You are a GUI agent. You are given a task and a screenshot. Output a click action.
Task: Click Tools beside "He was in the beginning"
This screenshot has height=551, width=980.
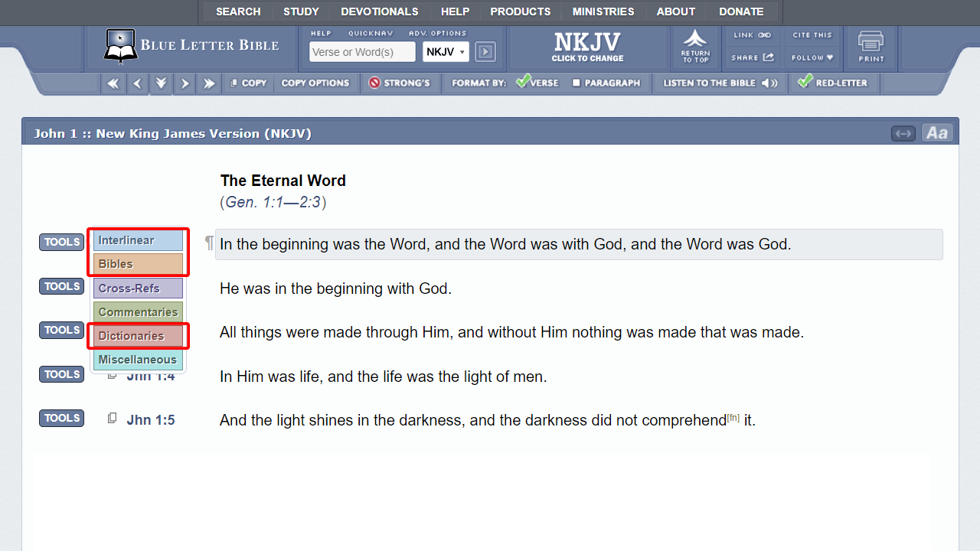tap(62, 287)
